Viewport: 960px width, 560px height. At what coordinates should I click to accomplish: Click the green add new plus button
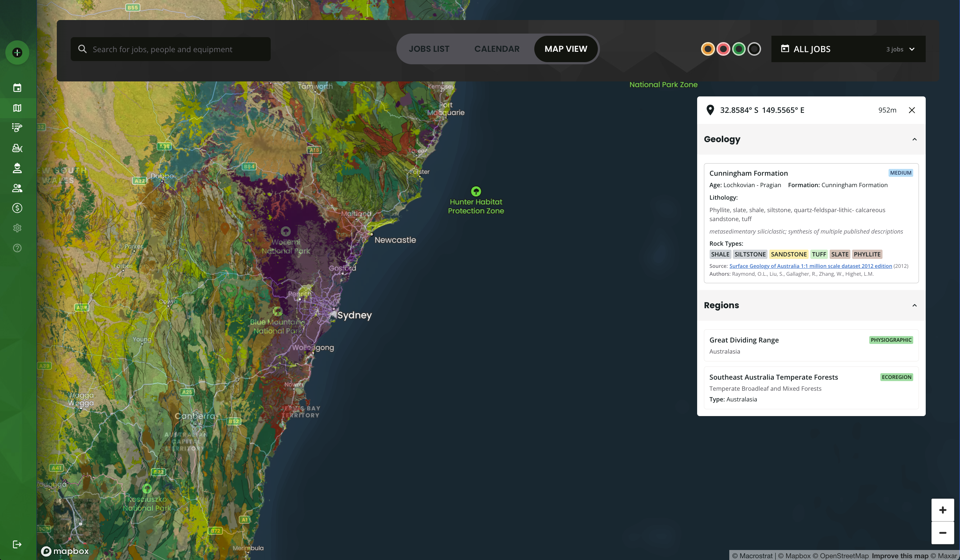(17, 52)
